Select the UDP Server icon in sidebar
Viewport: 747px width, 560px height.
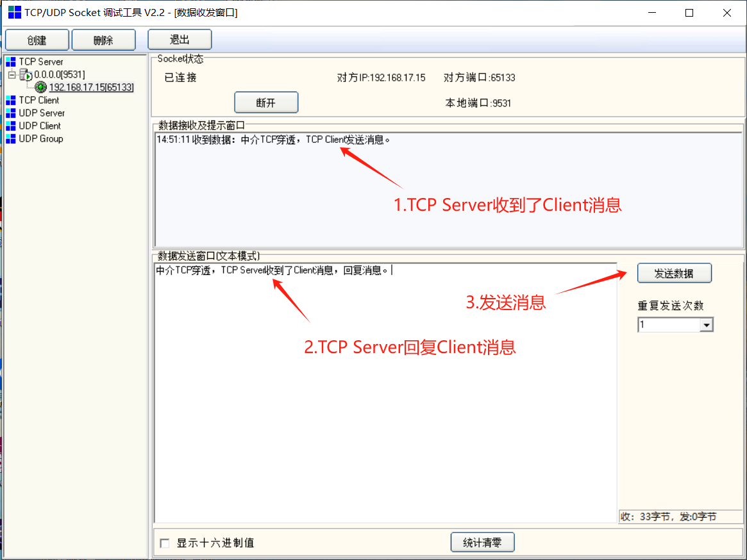tap(10, 113)
